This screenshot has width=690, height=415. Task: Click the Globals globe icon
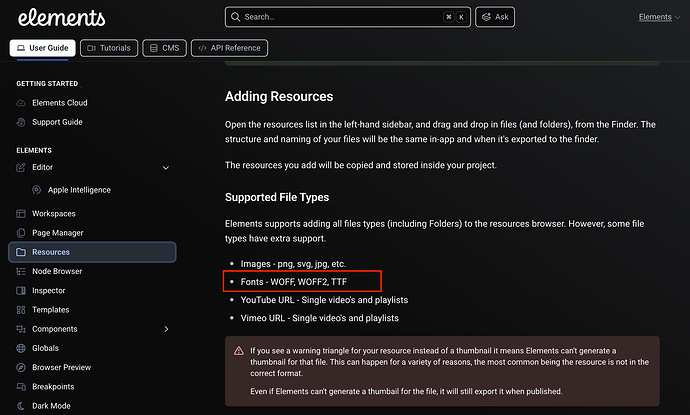(x=21, y=348)
